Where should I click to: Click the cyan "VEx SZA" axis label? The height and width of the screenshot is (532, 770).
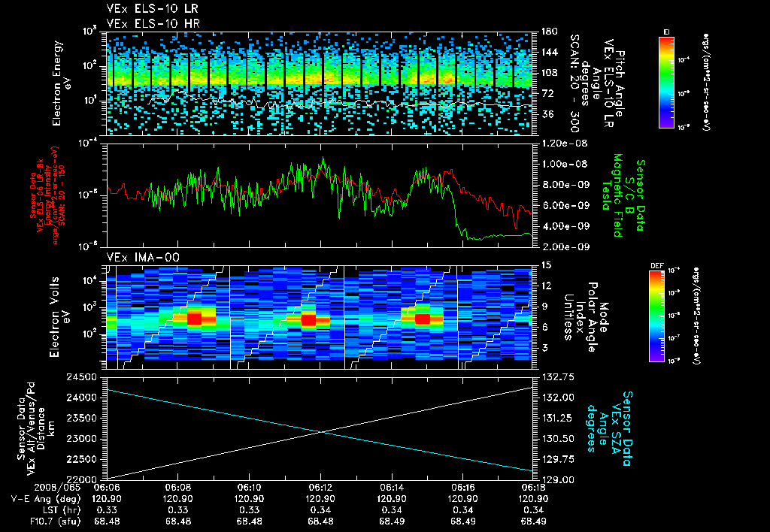click(x=617, y=428)
